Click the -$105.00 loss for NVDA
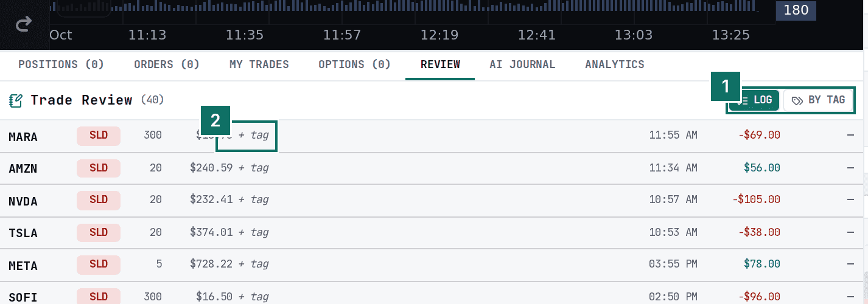Viewport: 868px width, 304px height. click(757, 199)
